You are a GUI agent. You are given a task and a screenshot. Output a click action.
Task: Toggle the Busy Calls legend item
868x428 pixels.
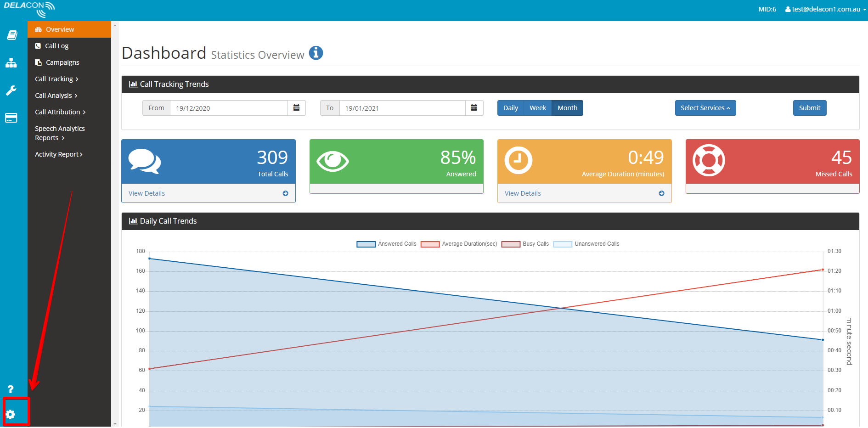click(525, 244)
